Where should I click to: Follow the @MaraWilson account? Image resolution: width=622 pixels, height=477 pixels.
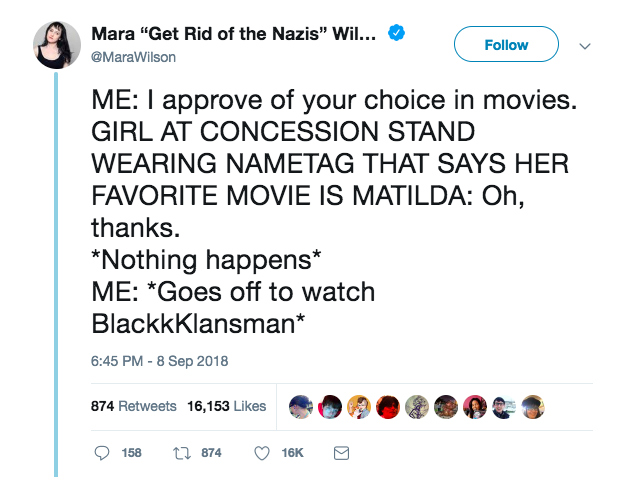coord(506,44)
